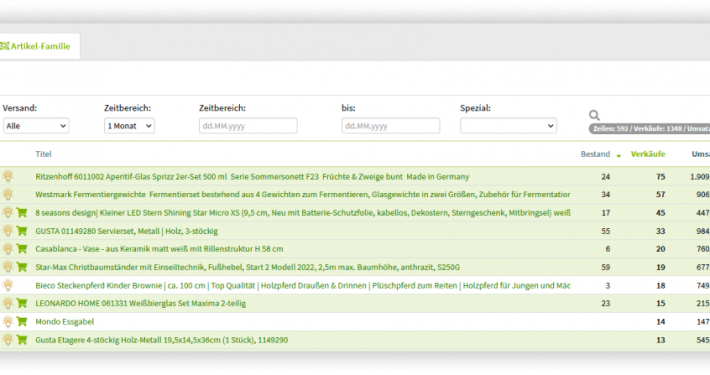The image size is (710, 375).
Task: Open the Zeitbereich dropdown set to 1 Monat
Action: point(129,126)
